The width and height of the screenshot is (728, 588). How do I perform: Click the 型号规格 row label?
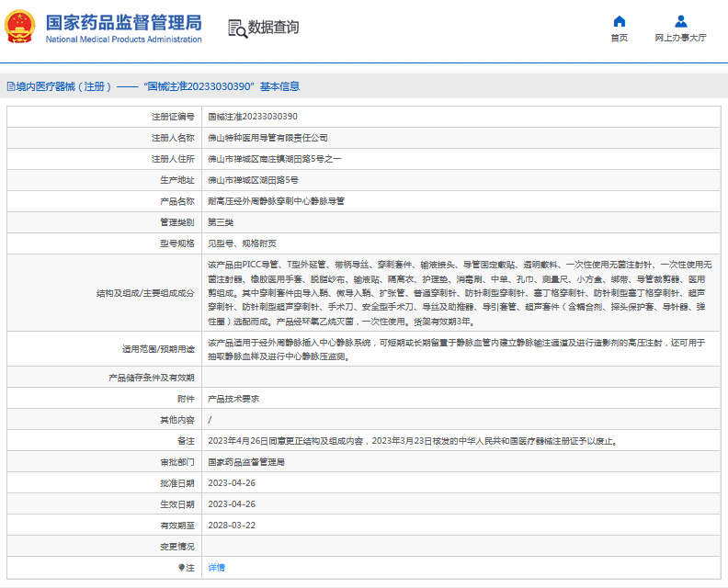click(x=176, y=243)
